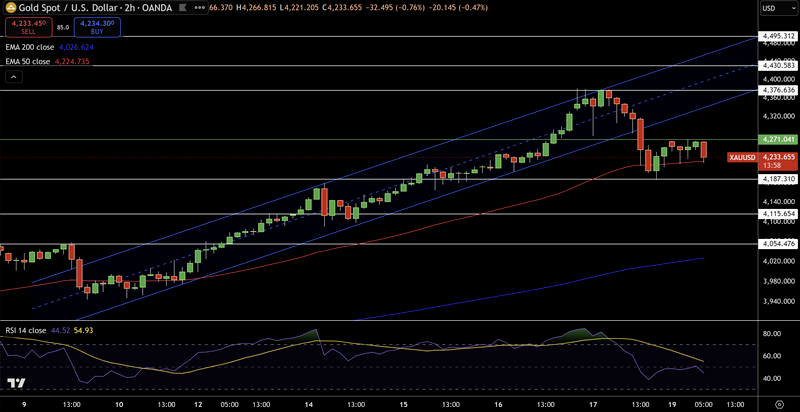Click the Gold Spot / U.S. Dollar title
800x412 pixels.
tap(68, 8)
